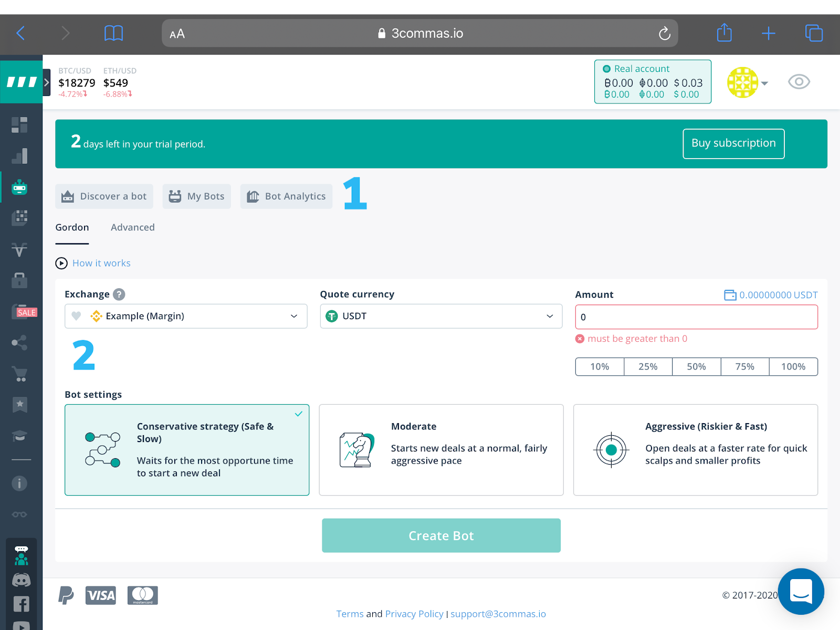Click the Visa payment icon

[101, 595]
